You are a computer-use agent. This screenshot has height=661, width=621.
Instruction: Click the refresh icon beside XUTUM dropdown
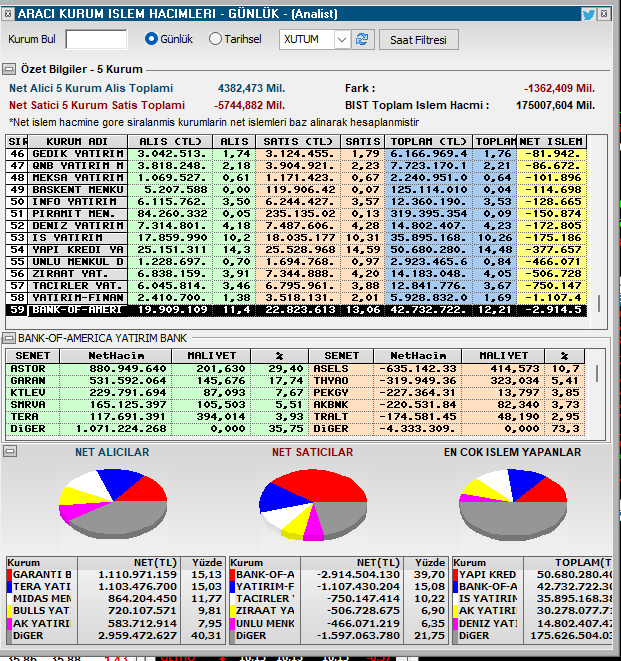pyautogui.click(x=363, y=39)
